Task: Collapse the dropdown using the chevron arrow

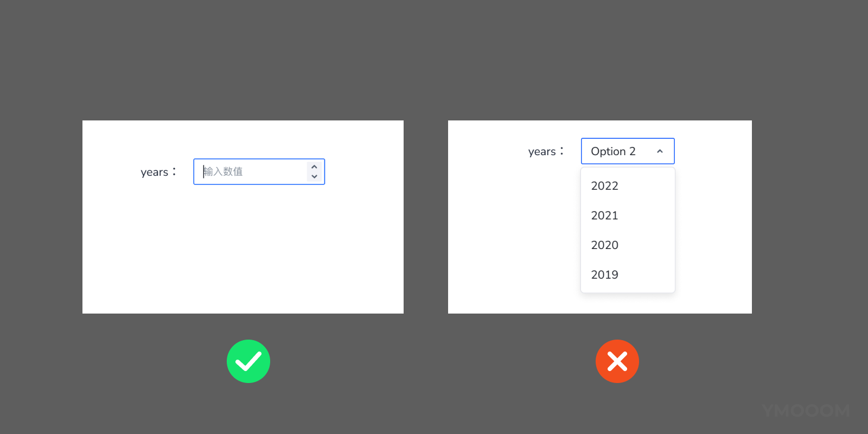Action: (x=660, y=151)
